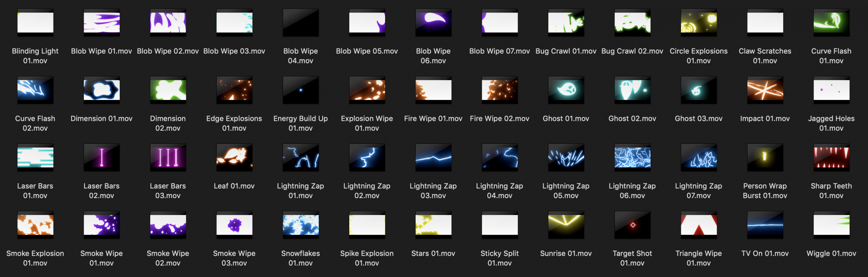Click the Sunrise 01.mov thumbnail
868x277 pixels.
point(566,225)
